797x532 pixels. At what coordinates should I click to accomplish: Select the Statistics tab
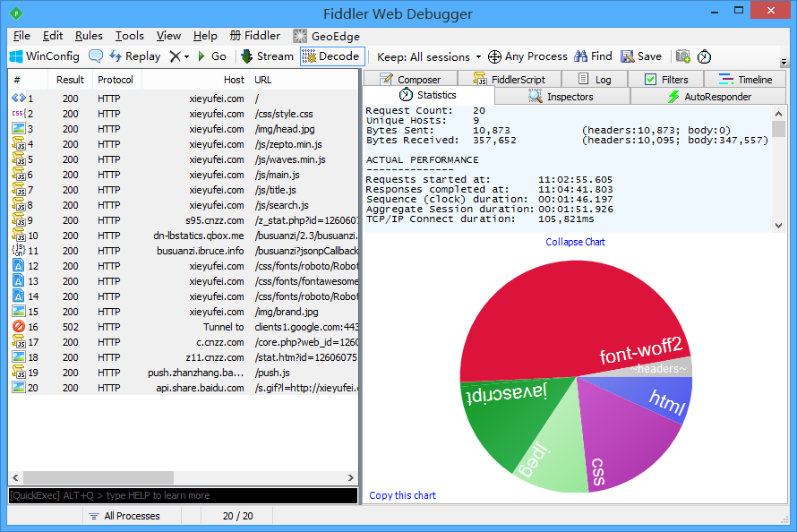428,95
